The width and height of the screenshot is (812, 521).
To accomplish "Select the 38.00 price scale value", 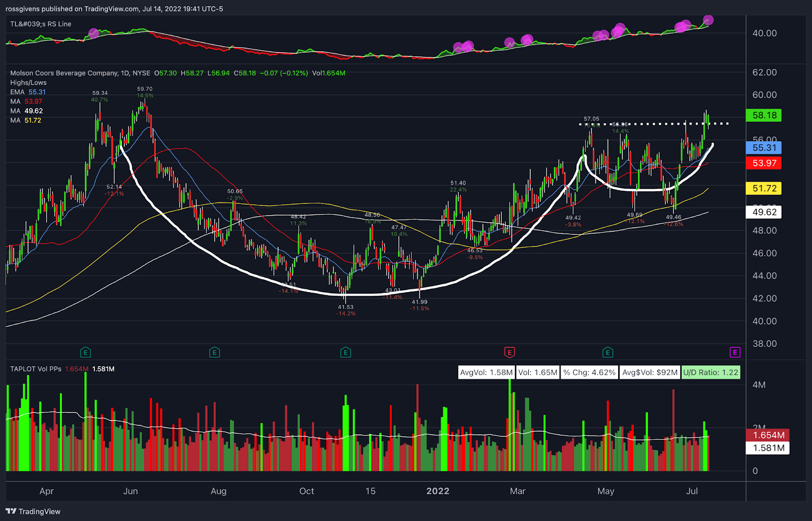I will 764,343.
